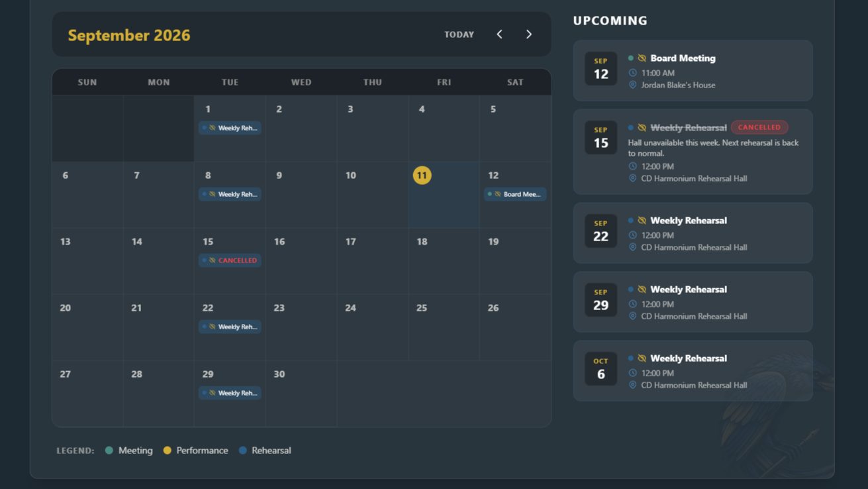
Task: Open Weekly Rehearsal event on September 22
Action: [230, 327]
